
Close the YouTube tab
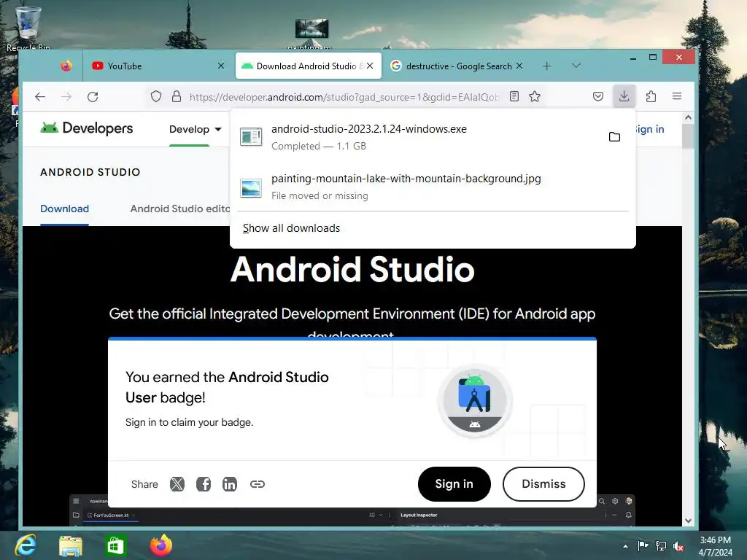221,66
